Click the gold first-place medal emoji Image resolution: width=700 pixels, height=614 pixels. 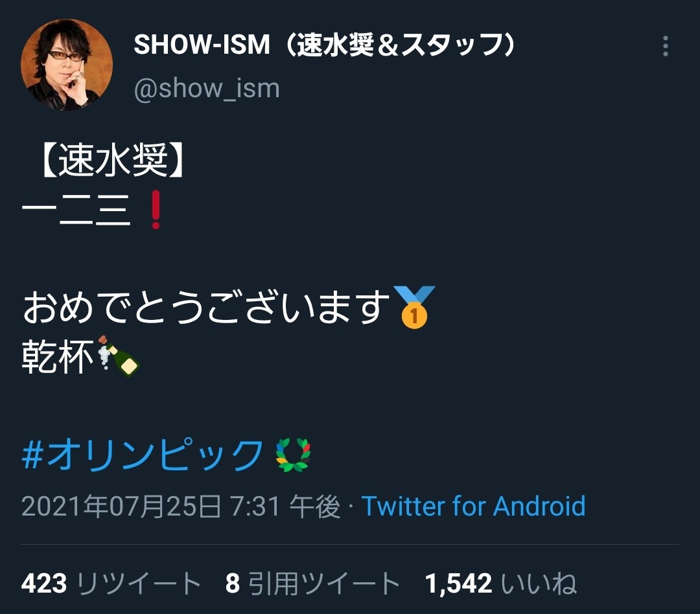click(x=414, y=307)
